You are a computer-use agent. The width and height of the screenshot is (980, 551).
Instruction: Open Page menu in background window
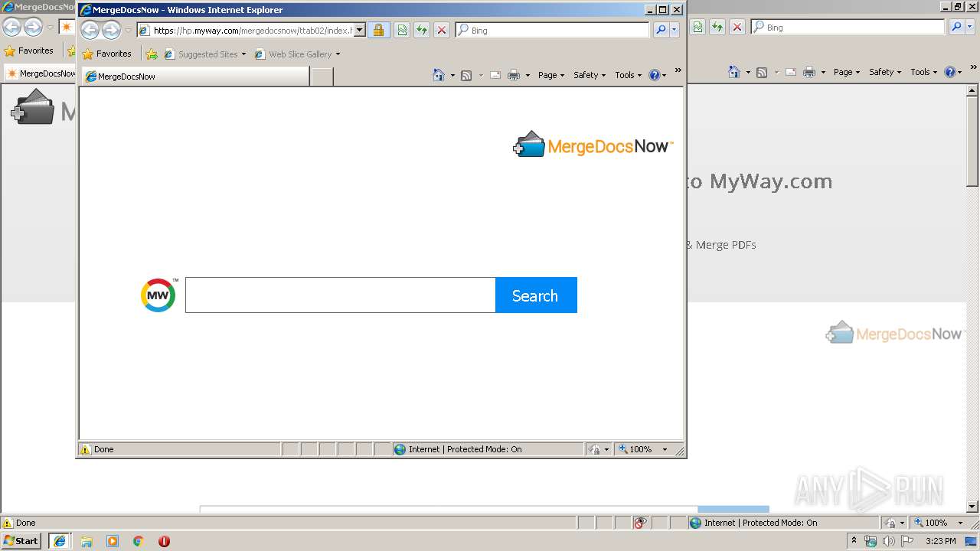[846, 71]
